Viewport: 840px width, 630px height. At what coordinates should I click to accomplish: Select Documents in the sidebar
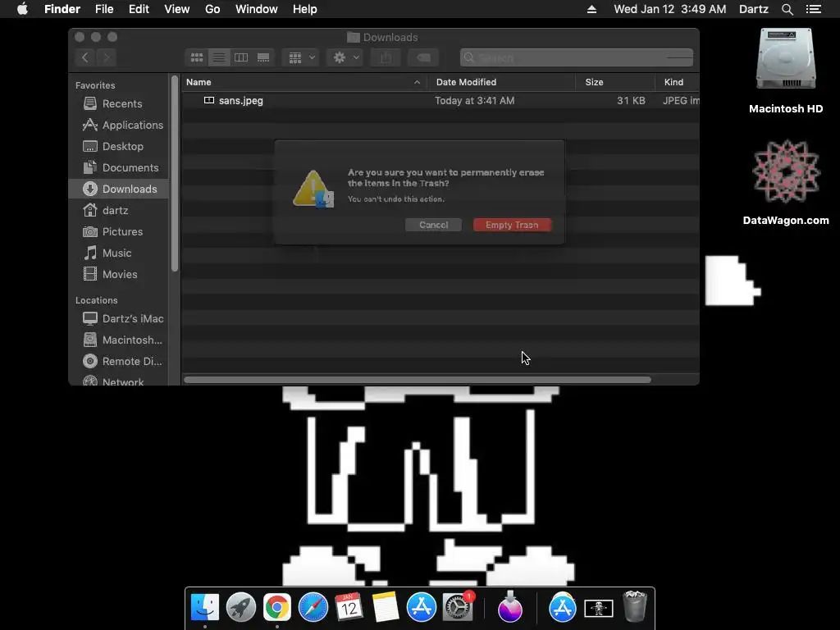click(x=119, y=167)
